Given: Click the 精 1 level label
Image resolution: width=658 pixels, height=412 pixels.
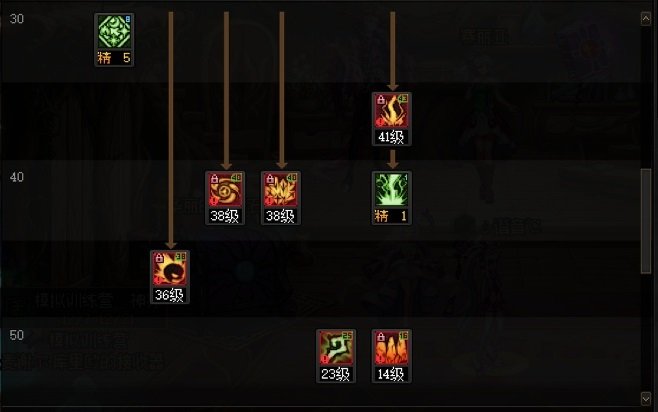Looking at the screenshot, I should click(x=392, y=216).
